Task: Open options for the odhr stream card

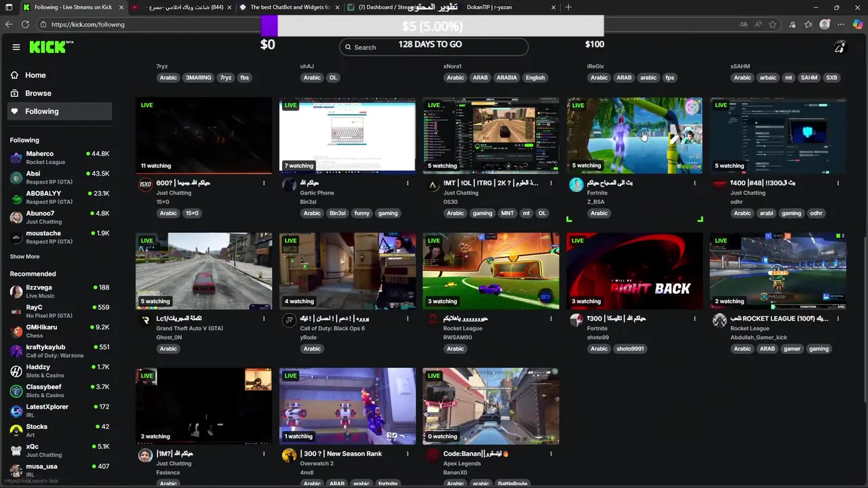Action: (838, 183)
